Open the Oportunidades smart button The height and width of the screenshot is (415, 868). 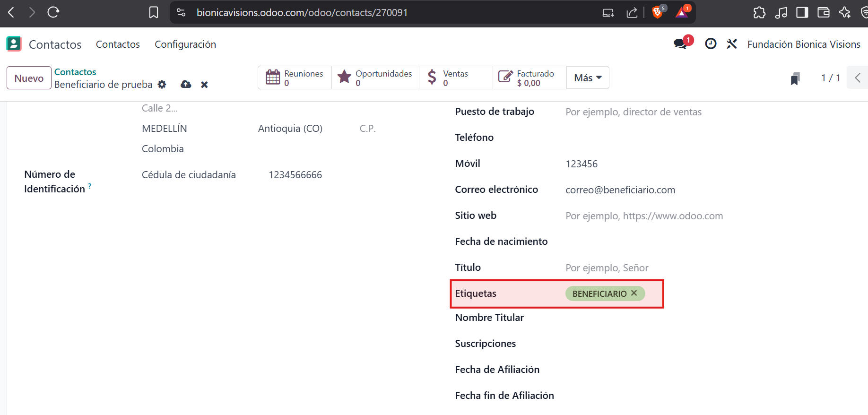coord(375,78)
